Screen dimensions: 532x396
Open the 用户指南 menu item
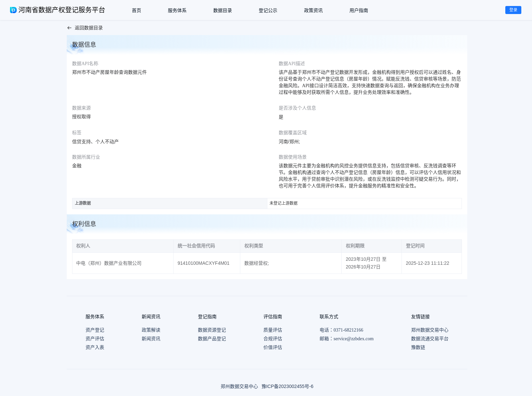[x=359, y=10]
